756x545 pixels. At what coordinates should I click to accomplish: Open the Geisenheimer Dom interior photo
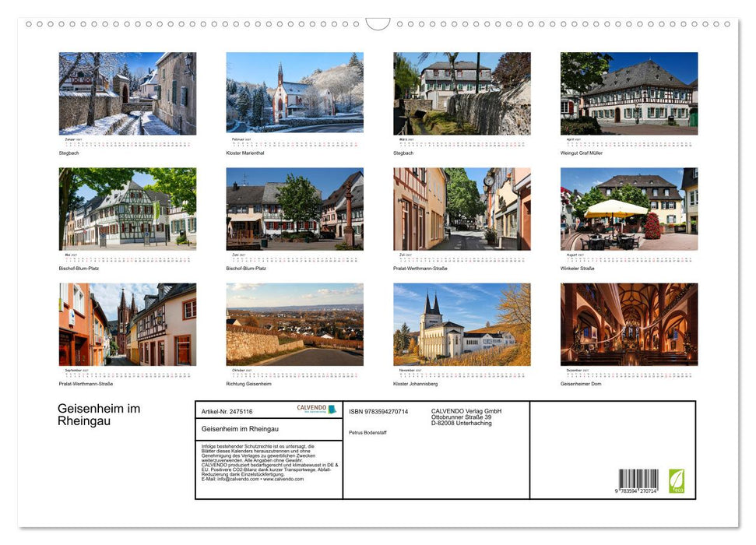tap(629, 324)
